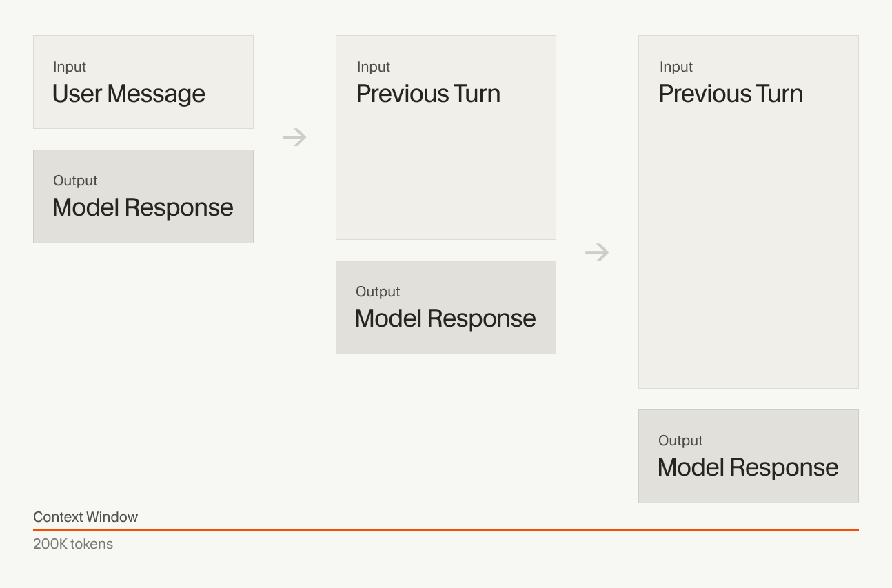Image resolution: width=892 pixels, height=588 pixels.
Task: Click the arrow between first and second columns
Action: pos(294,138)
